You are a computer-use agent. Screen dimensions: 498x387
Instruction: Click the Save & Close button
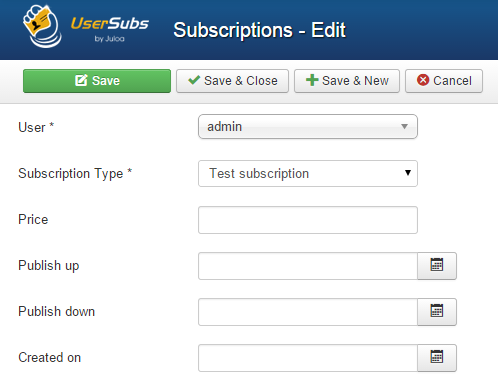tap(232, 81)
